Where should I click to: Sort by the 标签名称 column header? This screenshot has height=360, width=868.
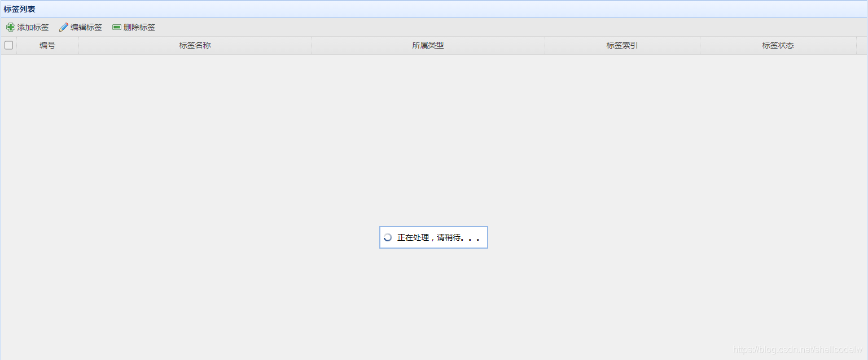(x=195, y=45)
